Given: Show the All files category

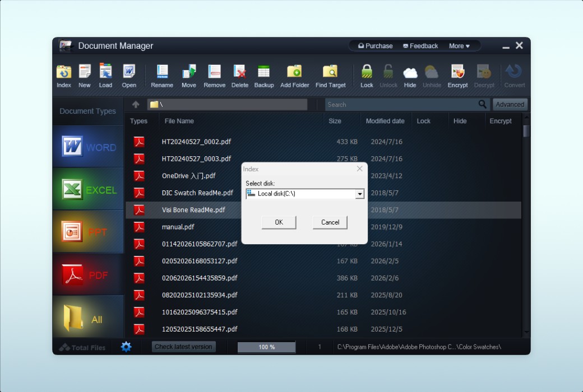Looking at the screenshot, I should [x=88, y=318].
